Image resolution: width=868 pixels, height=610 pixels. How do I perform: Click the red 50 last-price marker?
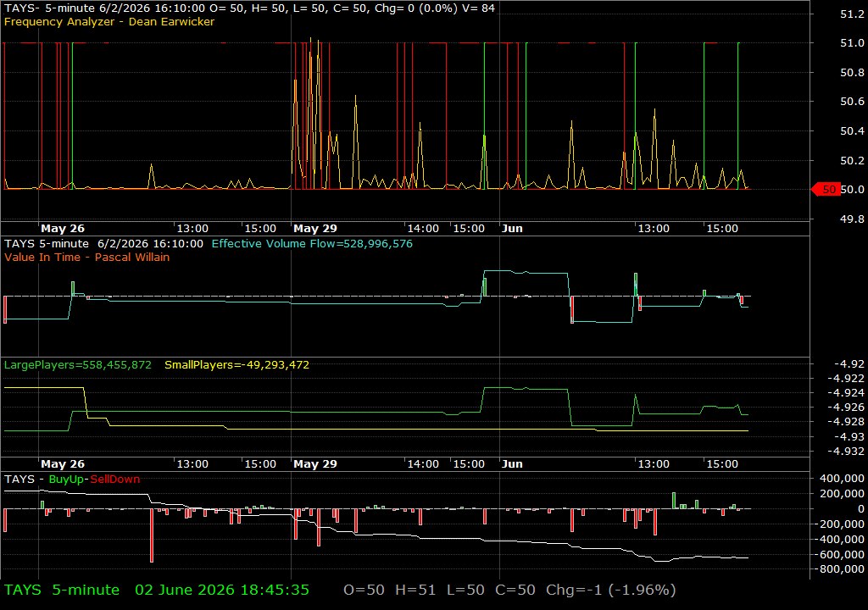tap(825, 189)
